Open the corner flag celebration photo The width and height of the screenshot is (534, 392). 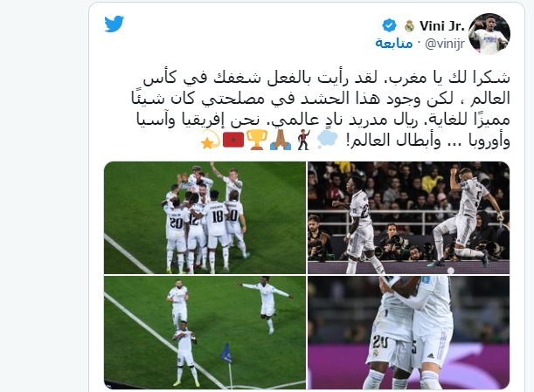pos(205,333)
